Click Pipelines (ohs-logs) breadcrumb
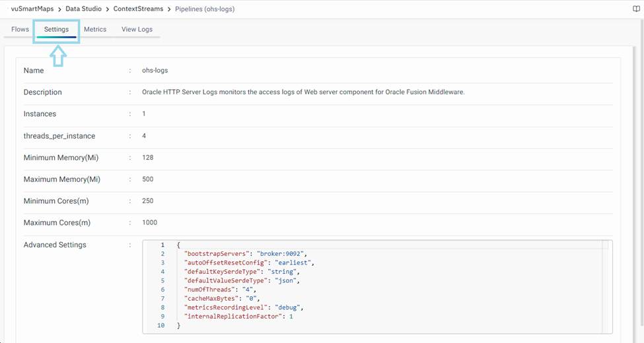Viewport: 644px width, 343px height. pos(204,9)
